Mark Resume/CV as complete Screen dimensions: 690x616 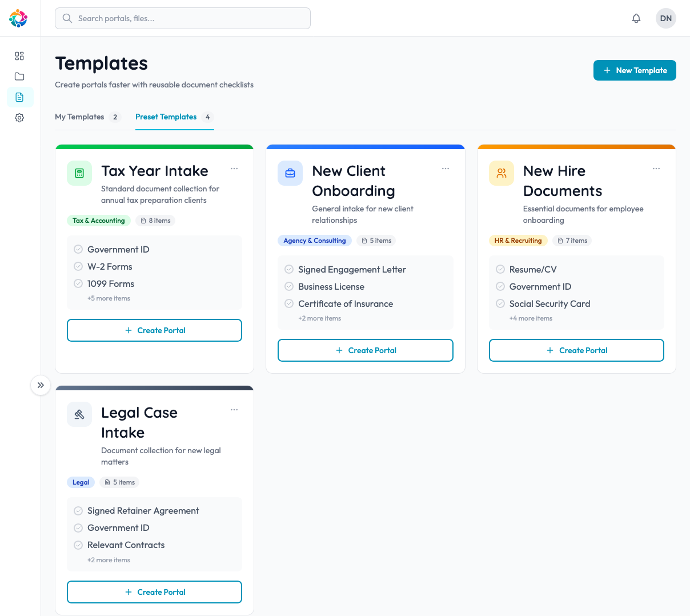point(500,269)
